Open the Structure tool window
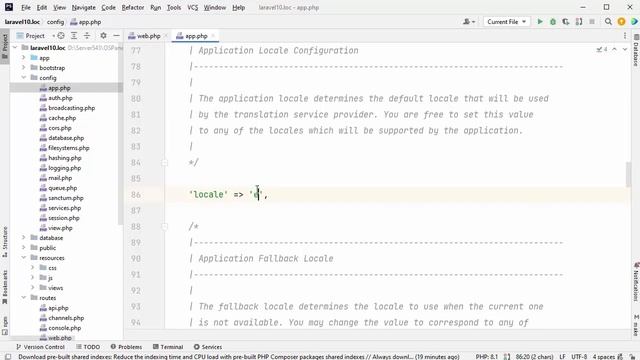Screen dimensions: 640x360 (x=4, y=242)
